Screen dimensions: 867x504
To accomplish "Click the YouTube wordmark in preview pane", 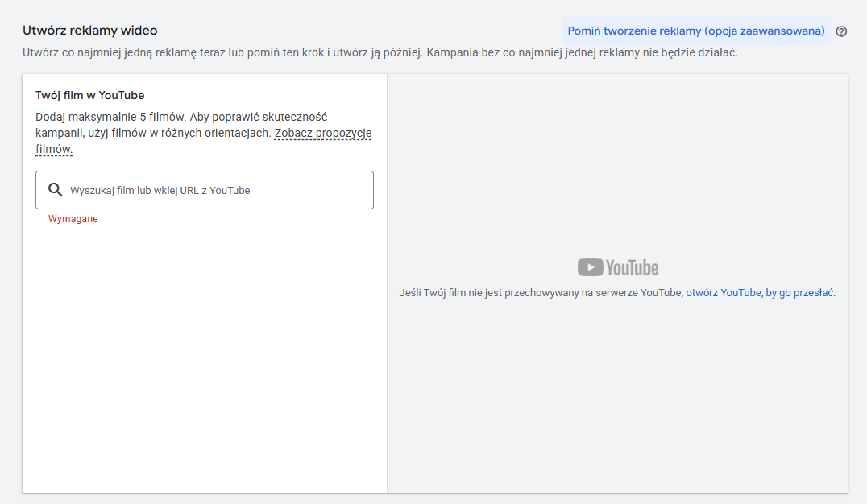I will 632,267.
